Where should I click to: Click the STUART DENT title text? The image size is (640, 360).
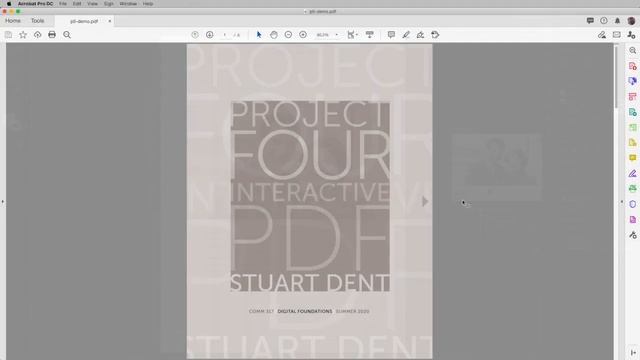tap(310, 282)
